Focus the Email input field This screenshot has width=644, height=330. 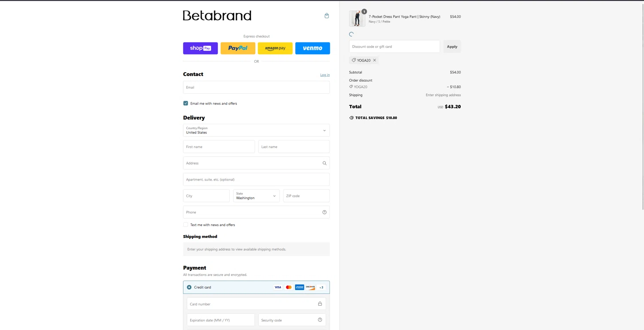(256, 87)
